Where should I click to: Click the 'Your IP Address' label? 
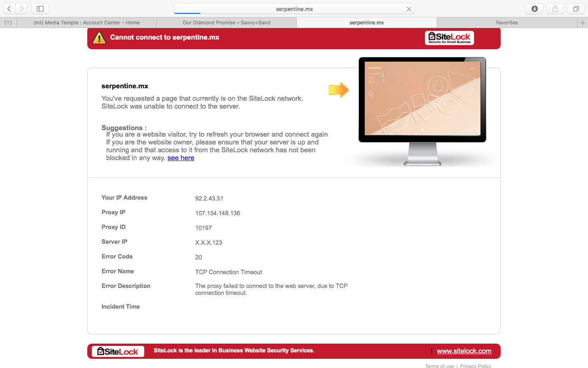pos(124,198)
